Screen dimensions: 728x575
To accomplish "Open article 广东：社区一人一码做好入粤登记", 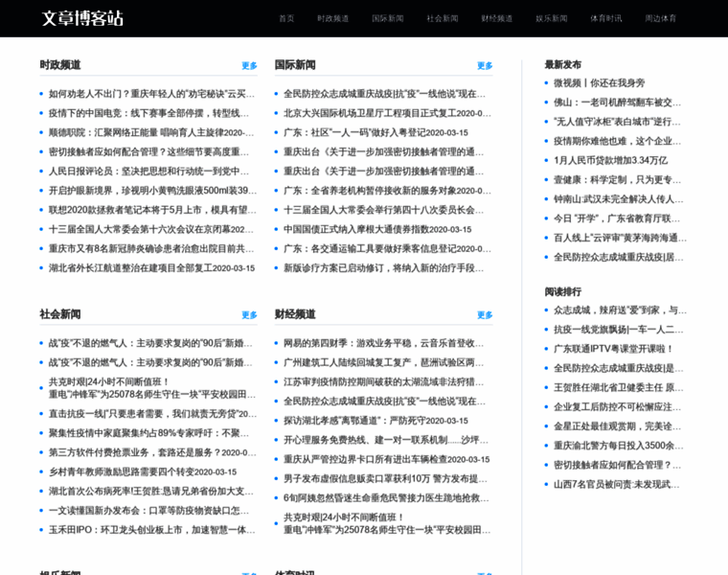I will [376, 132].
